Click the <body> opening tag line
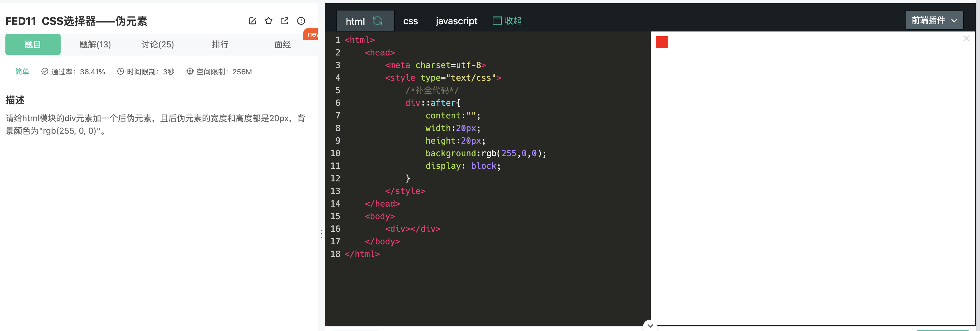 [x=380, y=216]
